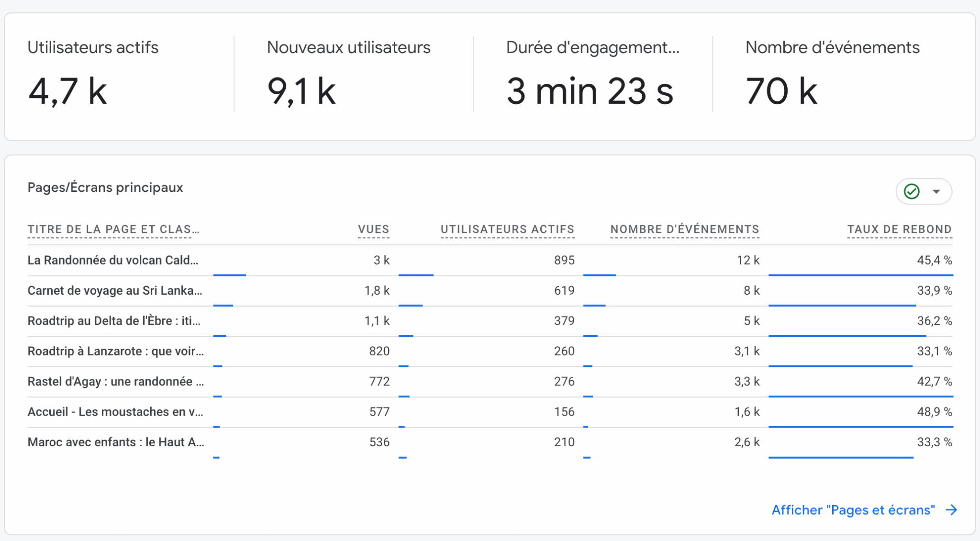
Task: Click Titre de la page column header
Action: tap(113, 229)
